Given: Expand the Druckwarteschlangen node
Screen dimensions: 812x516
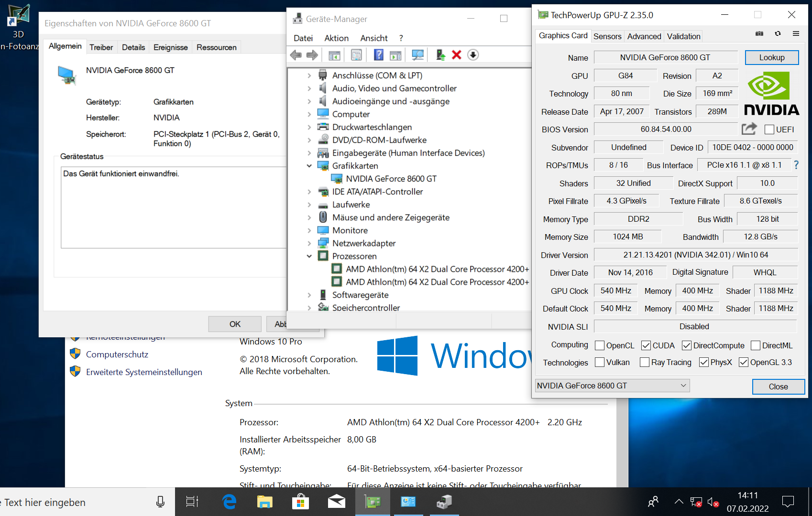Looking at the screenshot, I should point(309,127).
